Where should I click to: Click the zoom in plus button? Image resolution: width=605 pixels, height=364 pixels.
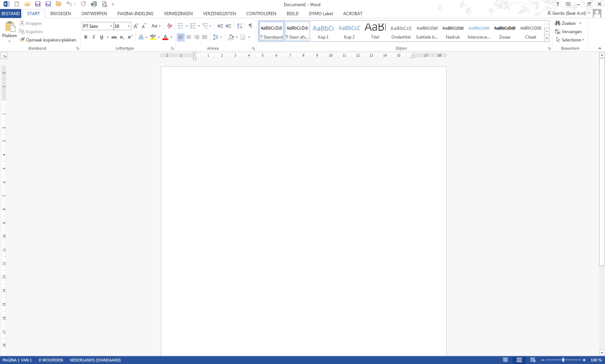584,360
